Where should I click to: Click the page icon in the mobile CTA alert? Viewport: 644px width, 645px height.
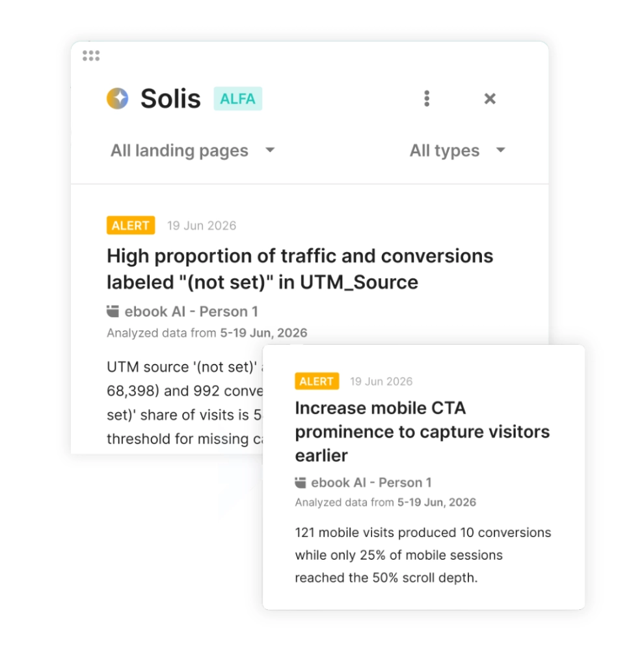click(300, 482)
